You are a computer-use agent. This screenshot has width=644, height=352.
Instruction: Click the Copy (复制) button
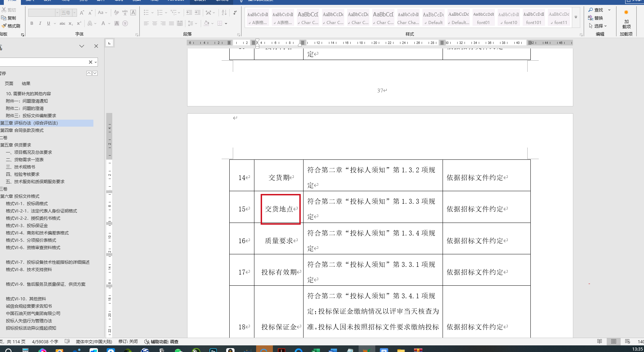click(x=9, y=18)
